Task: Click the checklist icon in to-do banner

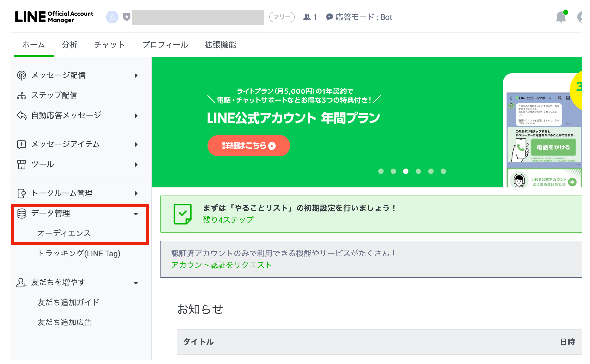Action: (183, 214)
